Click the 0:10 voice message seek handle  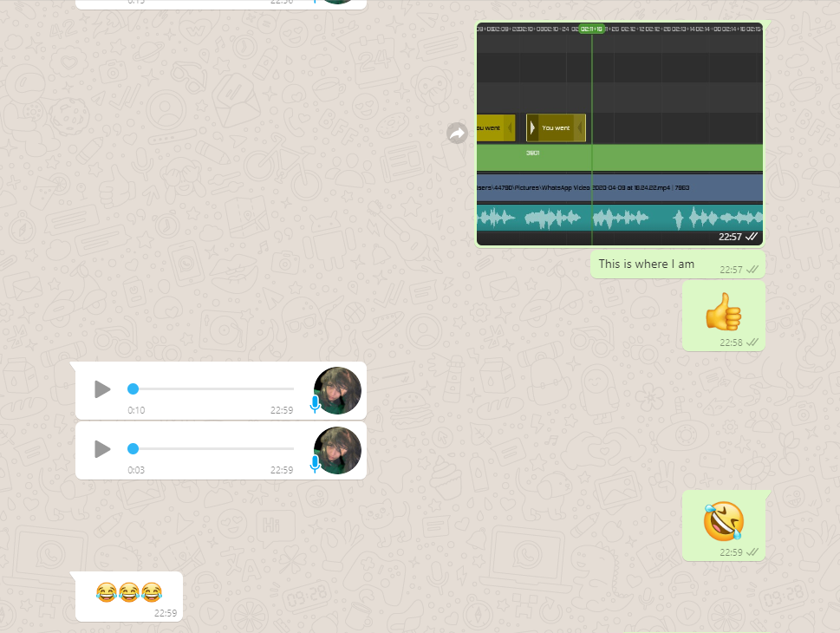click(133, 389)
